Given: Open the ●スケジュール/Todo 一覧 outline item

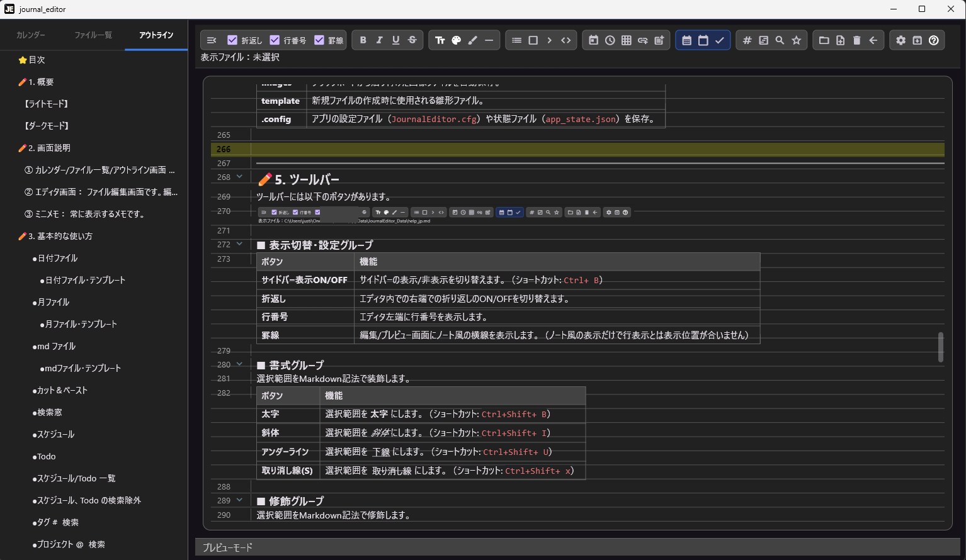Looking at the screenshot, I should point(74,478).
